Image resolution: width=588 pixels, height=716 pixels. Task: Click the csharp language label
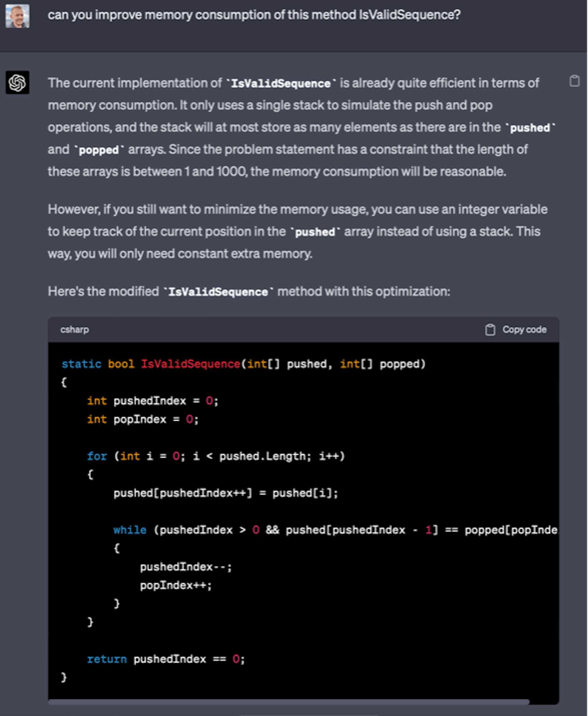74,329
